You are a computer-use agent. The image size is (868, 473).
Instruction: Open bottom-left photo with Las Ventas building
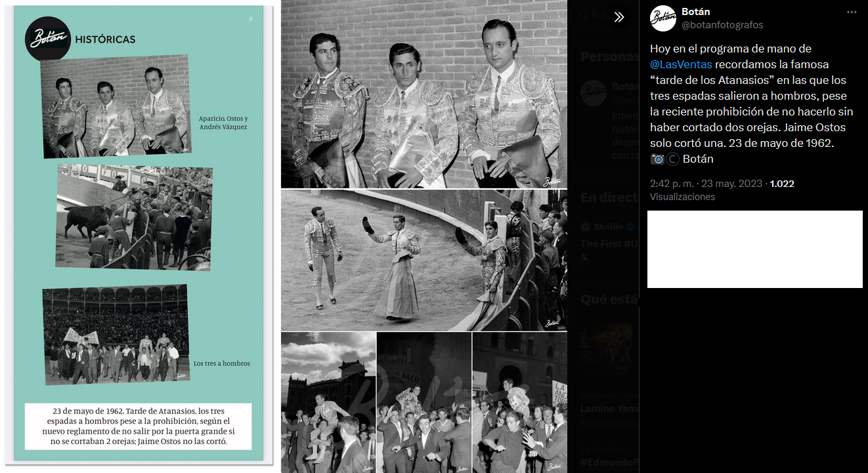coord(328,402)
